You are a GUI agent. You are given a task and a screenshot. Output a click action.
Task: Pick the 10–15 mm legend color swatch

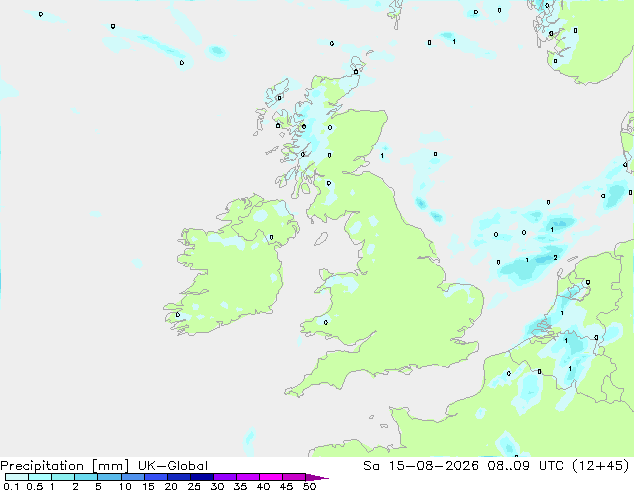(x=132, y=477)
